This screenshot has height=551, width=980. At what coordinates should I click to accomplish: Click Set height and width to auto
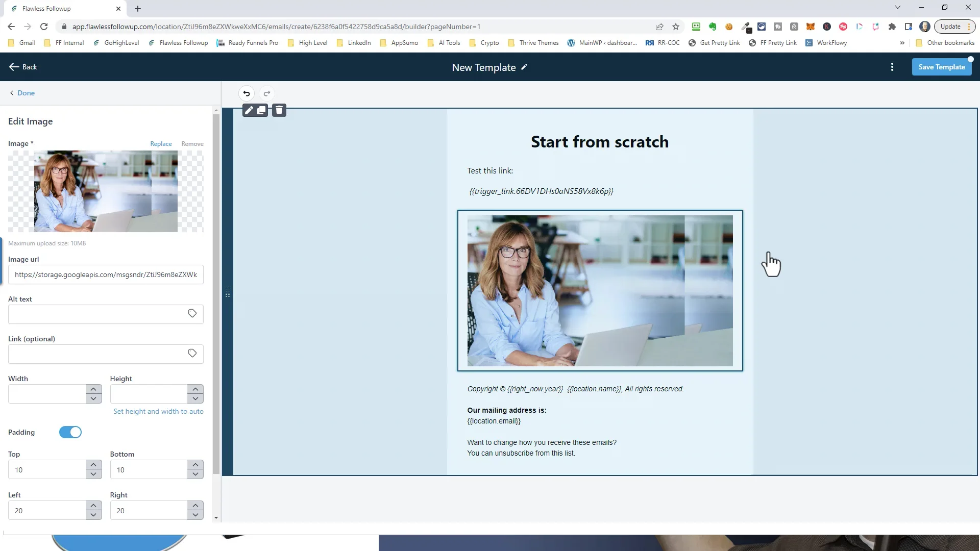click(x=158, y=411)
